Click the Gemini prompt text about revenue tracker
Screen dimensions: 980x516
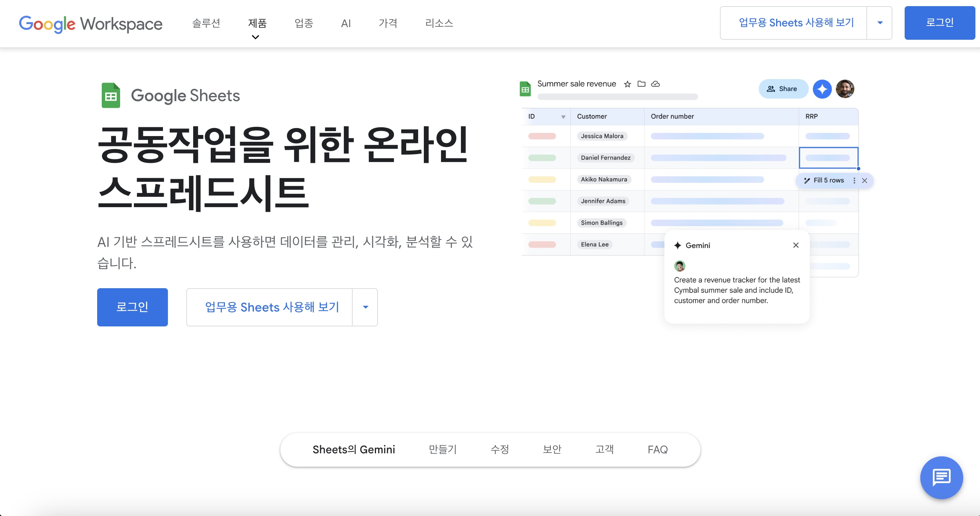(x=737, y=290)
